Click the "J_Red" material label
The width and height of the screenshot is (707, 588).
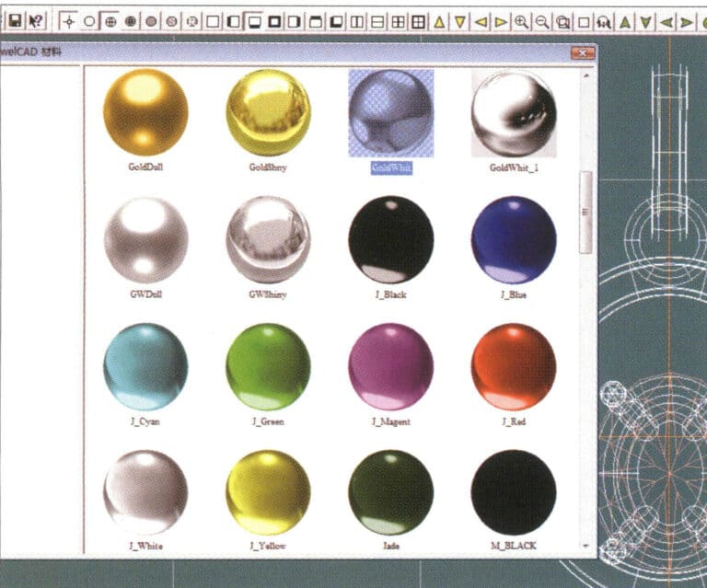(x=514, y=421)
